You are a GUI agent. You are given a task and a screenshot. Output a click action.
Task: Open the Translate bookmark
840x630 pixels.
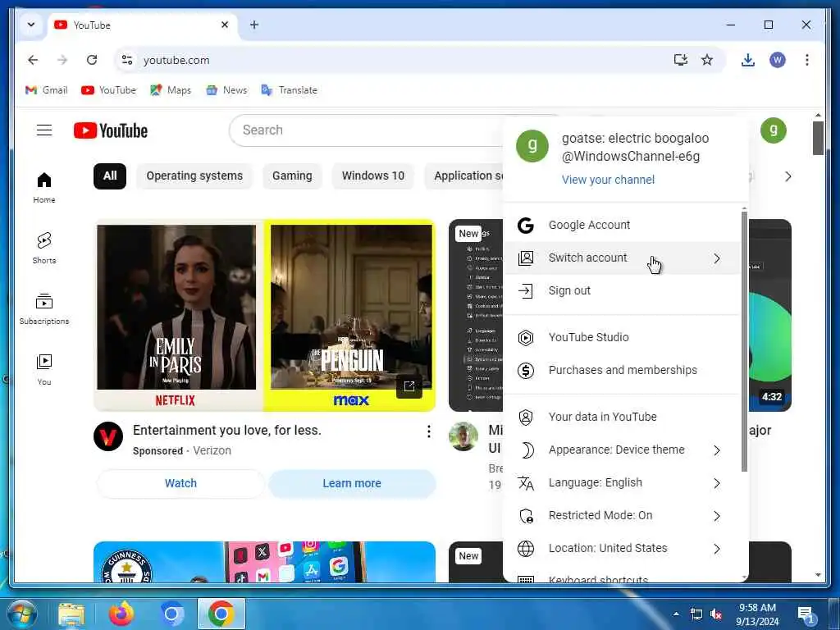pyautogui.click(x=290, y=90)
